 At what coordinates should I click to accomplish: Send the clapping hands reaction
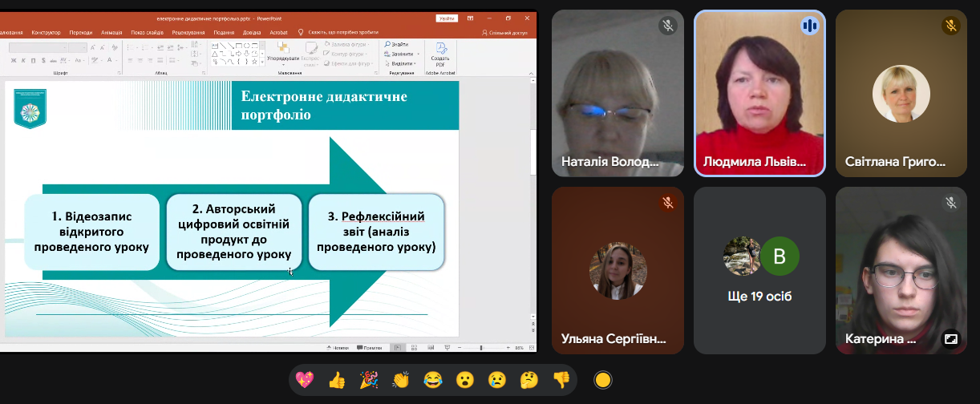(x=401, y=380)
